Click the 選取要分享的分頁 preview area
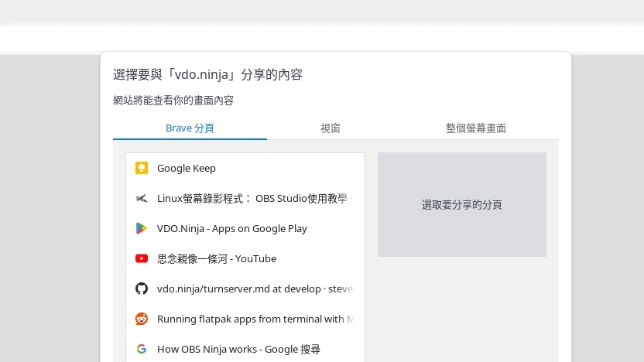 (x=462, y=205)
